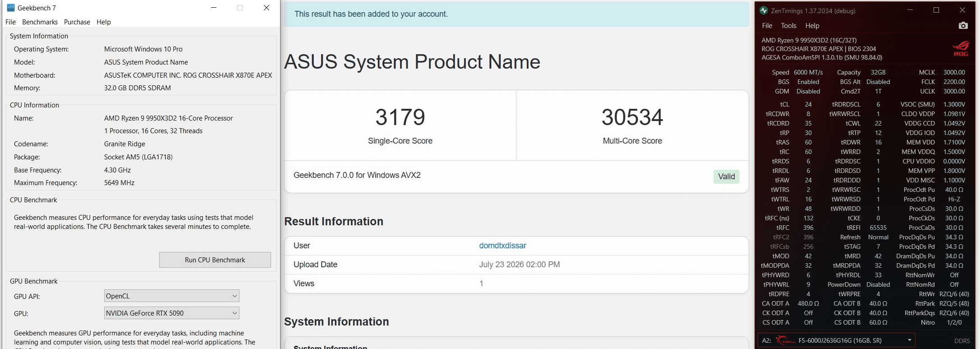Open the GPU dropdown showing NVIDIA GeForce RTX 5090

point(171,313)
